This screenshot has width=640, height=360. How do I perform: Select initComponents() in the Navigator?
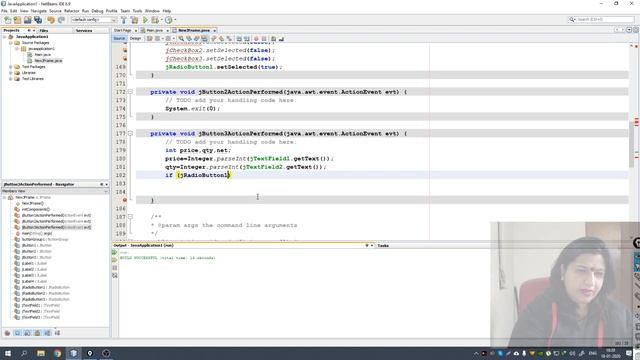36,209
